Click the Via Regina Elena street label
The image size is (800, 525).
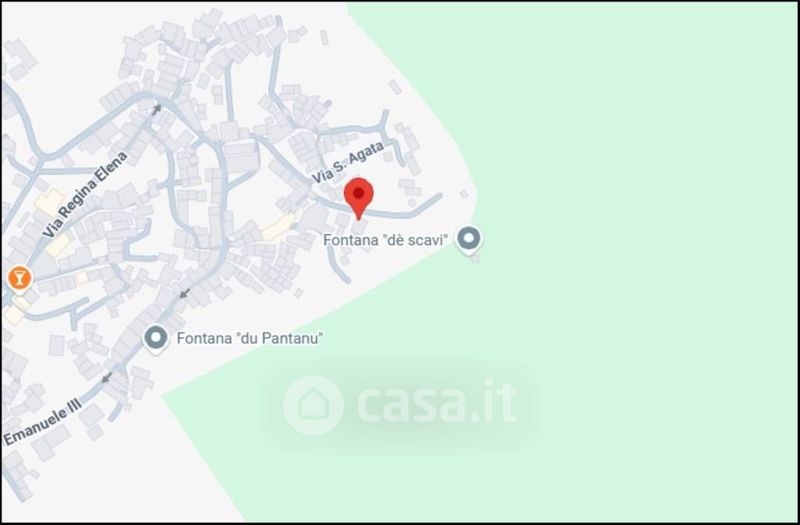tap(85, 194)
